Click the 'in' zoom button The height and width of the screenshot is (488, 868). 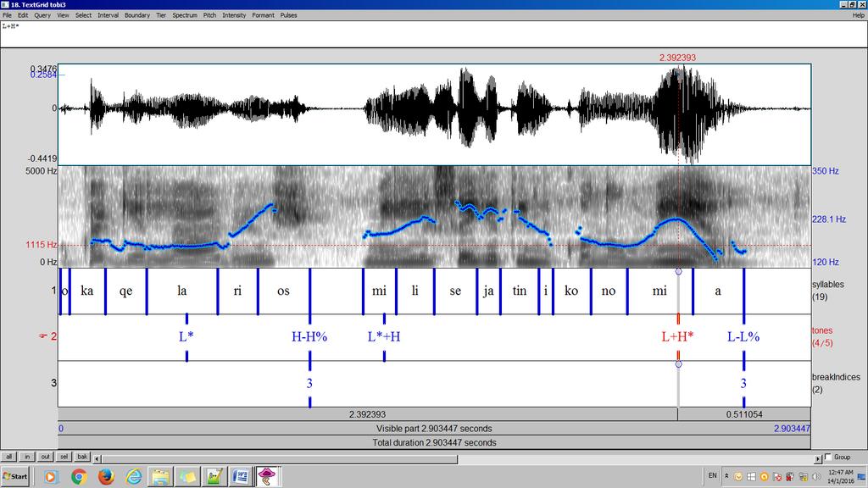(27, 457)
